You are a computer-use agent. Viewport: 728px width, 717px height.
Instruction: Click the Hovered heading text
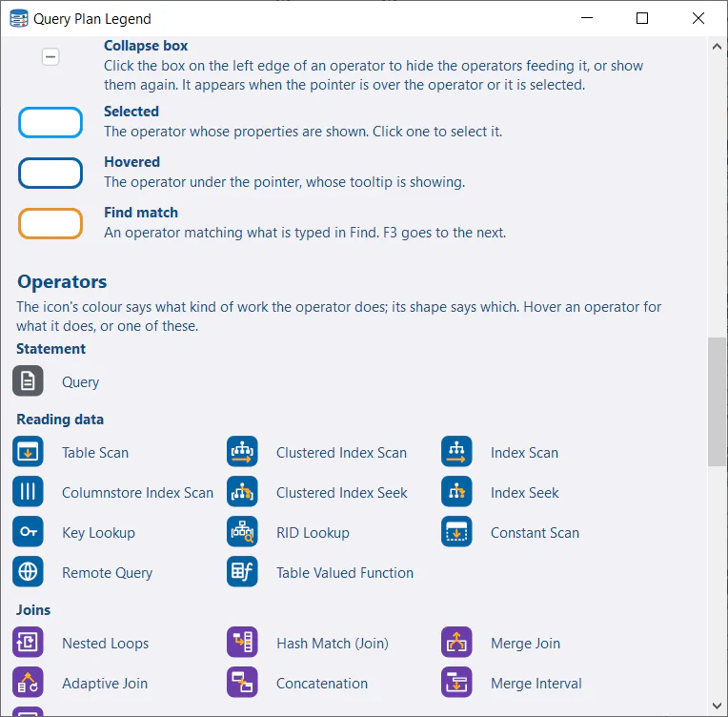coord(131,162)
